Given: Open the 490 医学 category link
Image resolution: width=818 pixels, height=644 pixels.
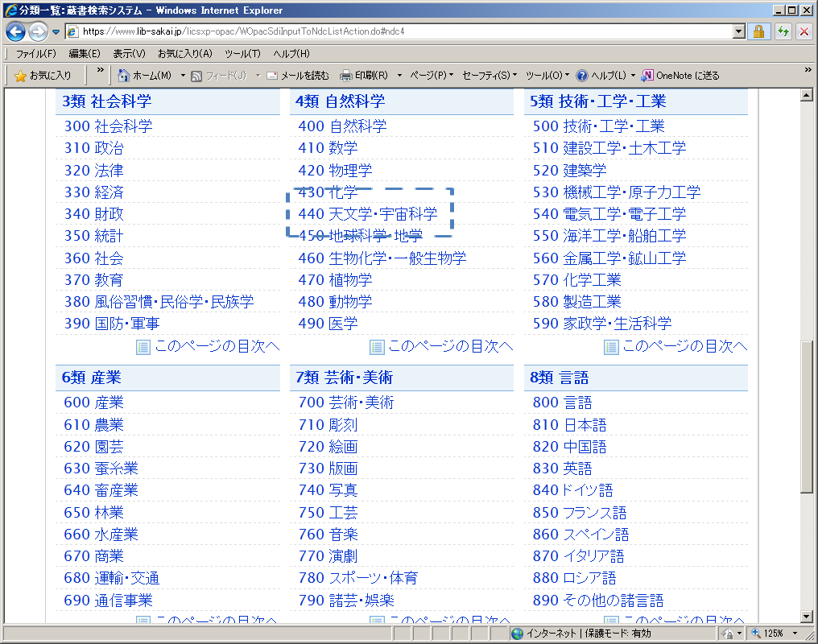Looking at the screenshot, I should point(328,324).
